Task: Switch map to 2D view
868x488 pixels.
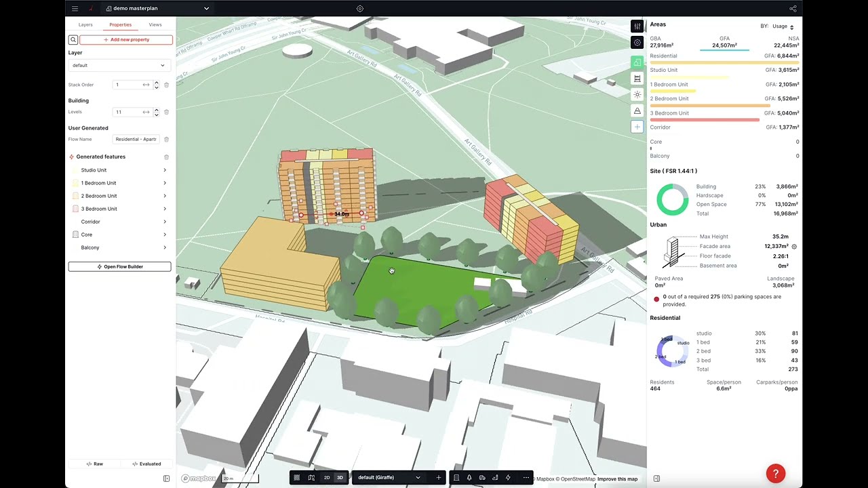Action: pyautogui.click(x=327, y=477)
